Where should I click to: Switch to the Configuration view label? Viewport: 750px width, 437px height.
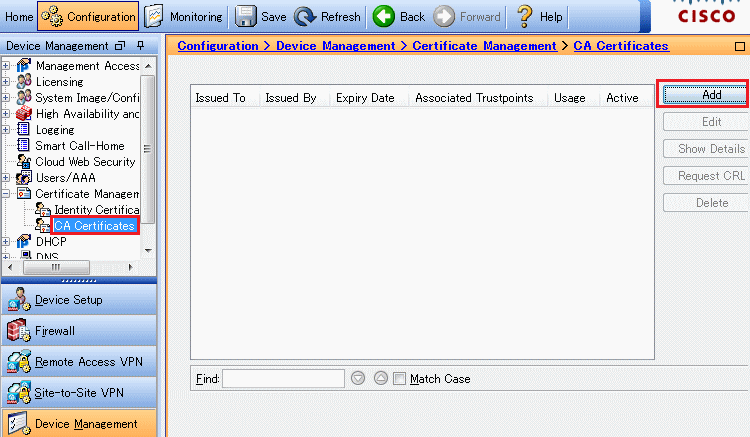point(101,17)
